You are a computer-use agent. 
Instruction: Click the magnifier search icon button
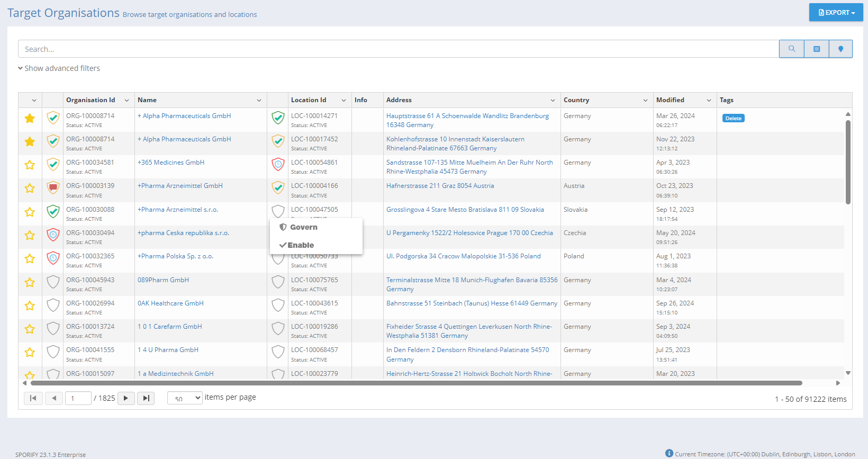pyautogui.click(x=791, y=49)
